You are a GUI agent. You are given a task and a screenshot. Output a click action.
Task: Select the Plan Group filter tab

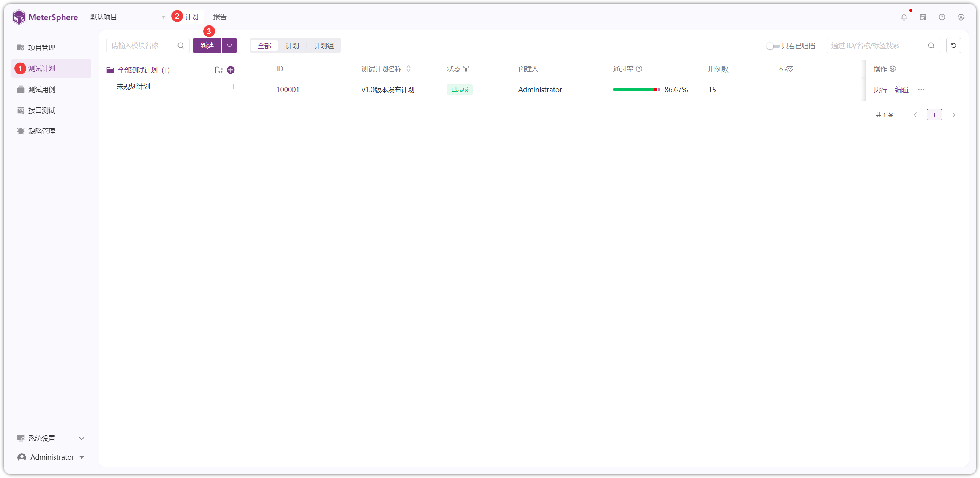323,46
